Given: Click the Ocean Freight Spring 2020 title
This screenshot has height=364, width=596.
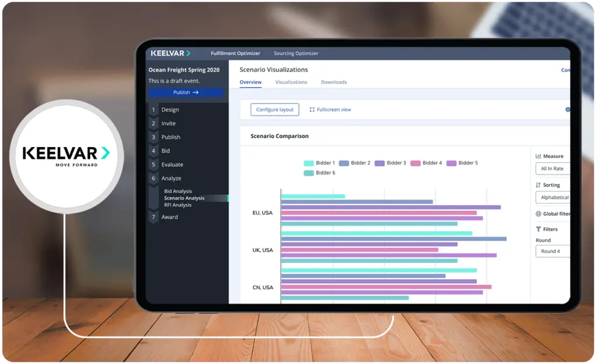Looking at the screenshot, I should pyautogui.click(x=184, y=70).
